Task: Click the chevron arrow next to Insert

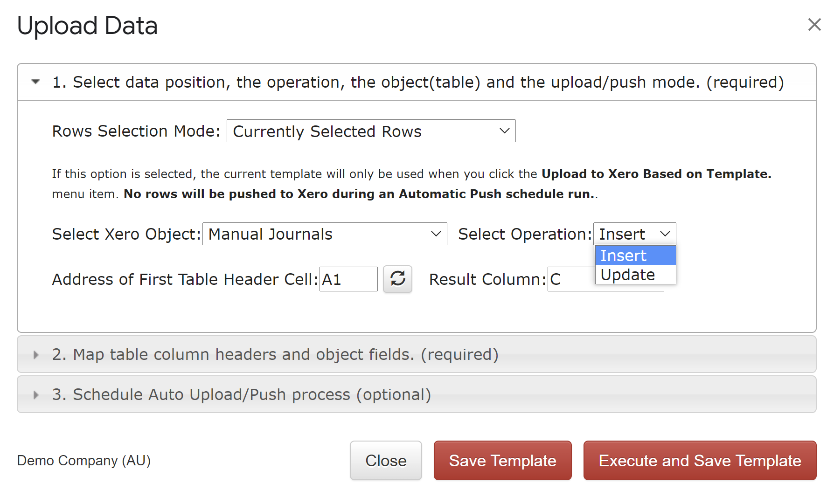Action: point(665,234)
